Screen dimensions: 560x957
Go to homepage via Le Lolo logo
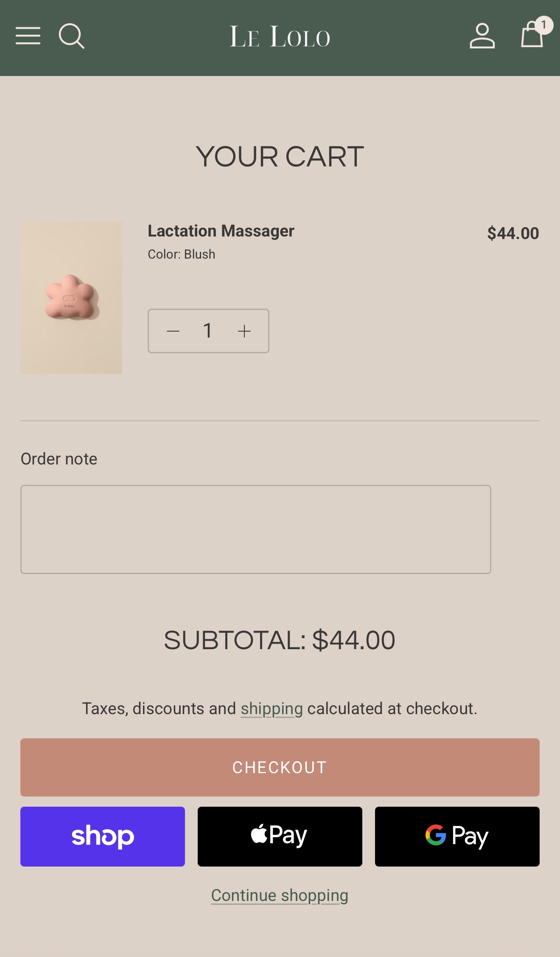280,37
